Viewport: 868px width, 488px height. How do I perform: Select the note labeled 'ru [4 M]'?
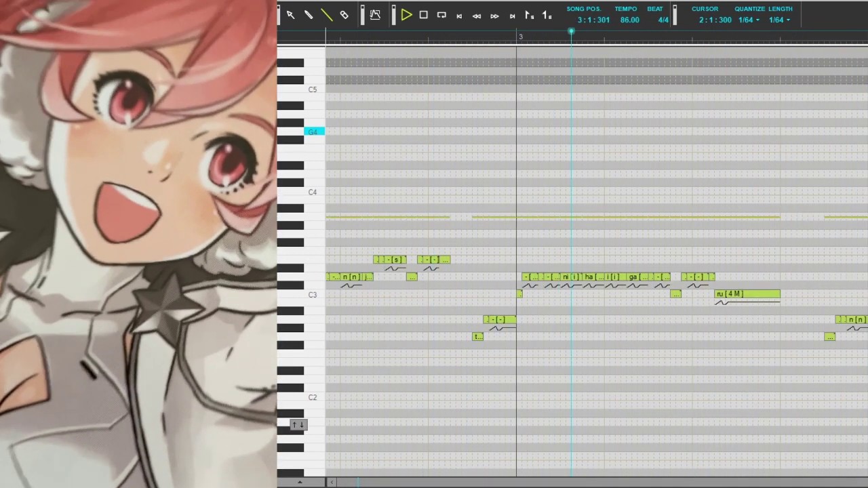[747, 294]
